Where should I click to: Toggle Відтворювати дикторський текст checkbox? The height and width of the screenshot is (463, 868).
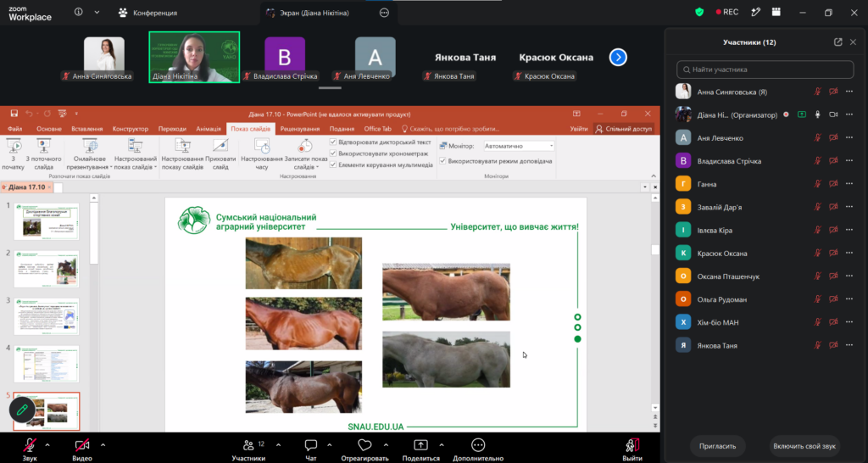333,142
